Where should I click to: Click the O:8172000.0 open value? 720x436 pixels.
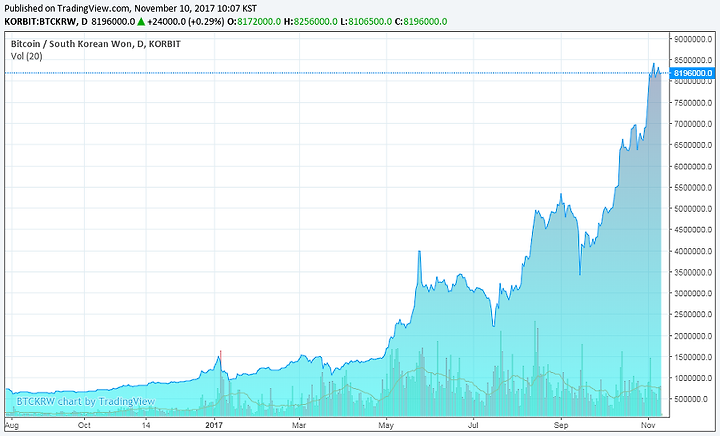tap(254, 22)
